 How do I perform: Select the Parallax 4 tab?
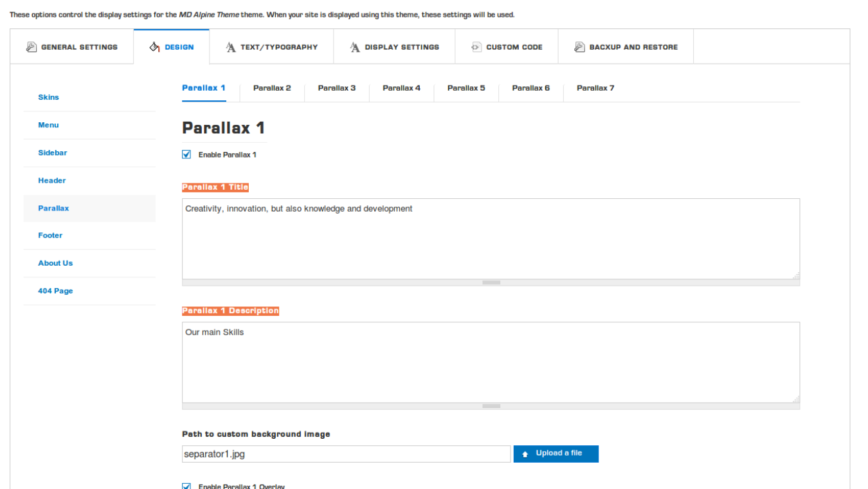pos(401,88)
